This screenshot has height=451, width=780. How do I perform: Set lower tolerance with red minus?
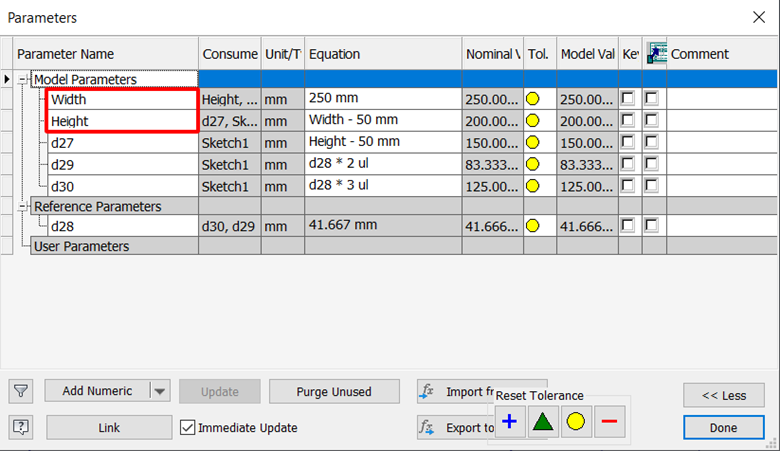609,422
